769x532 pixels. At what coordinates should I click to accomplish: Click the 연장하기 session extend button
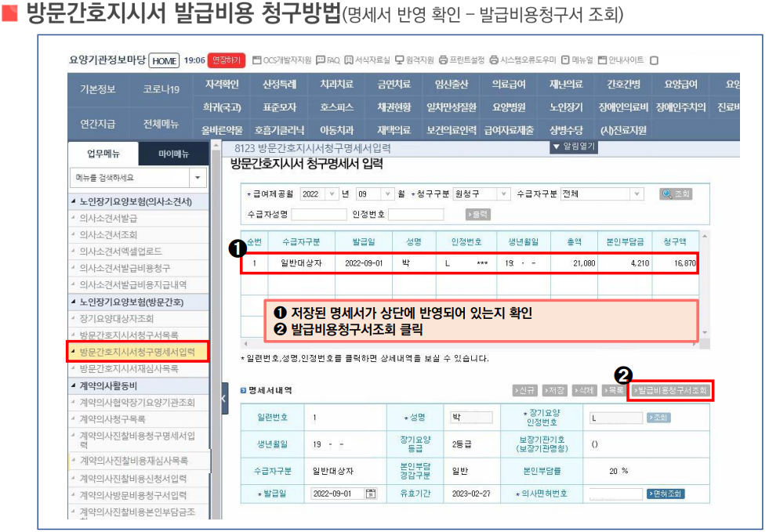(x=227, y=60)
